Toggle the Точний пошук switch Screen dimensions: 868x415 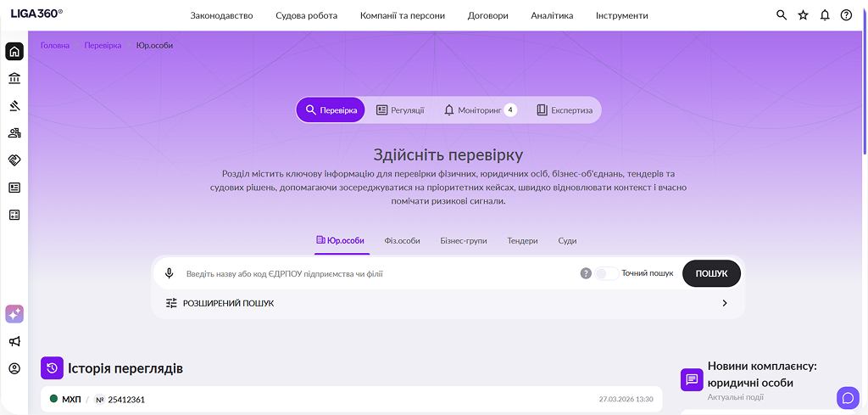pyautogui.click(x=606, y=274)
